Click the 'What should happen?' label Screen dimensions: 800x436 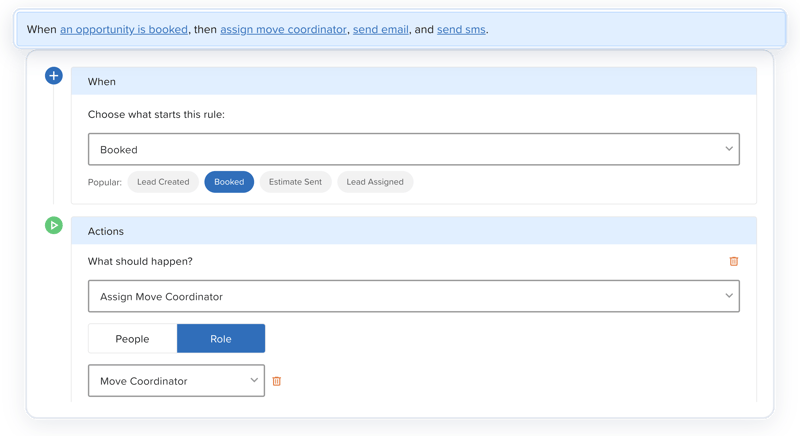coord(140,261)
